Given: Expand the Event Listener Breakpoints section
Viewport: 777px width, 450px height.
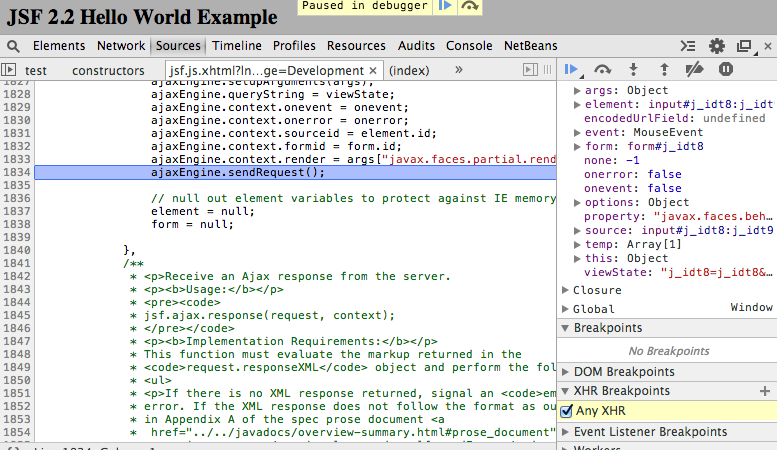Looking at the screenshot, I should pos(565,432).
